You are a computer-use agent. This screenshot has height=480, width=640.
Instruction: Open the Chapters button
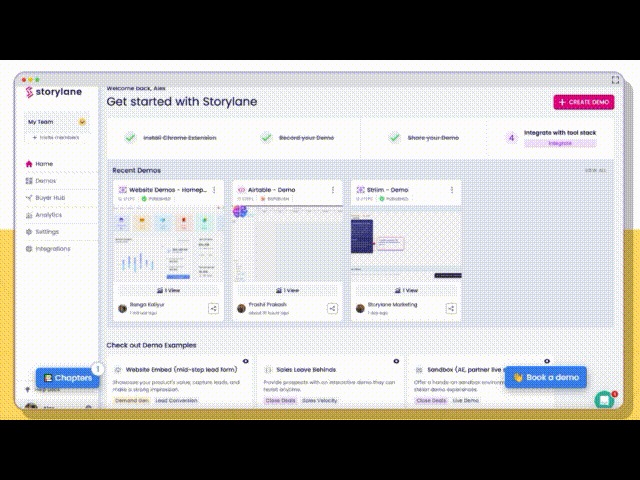tap(67, 378)
